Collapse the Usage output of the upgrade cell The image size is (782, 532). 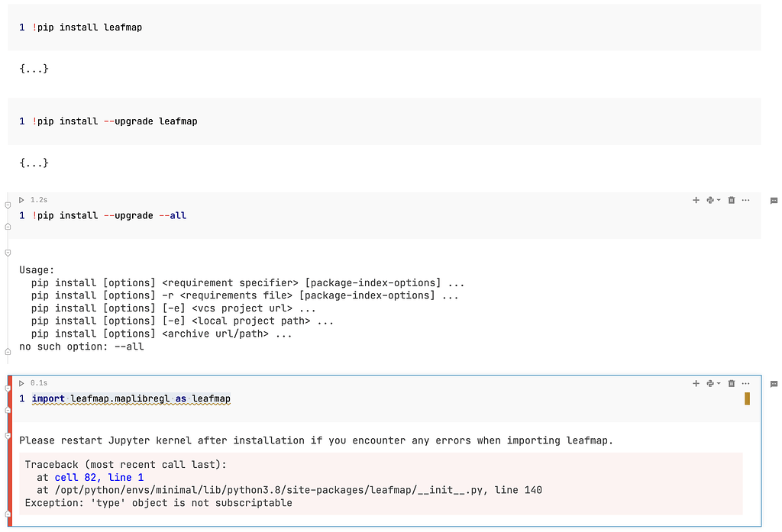(x=8, y=253)
